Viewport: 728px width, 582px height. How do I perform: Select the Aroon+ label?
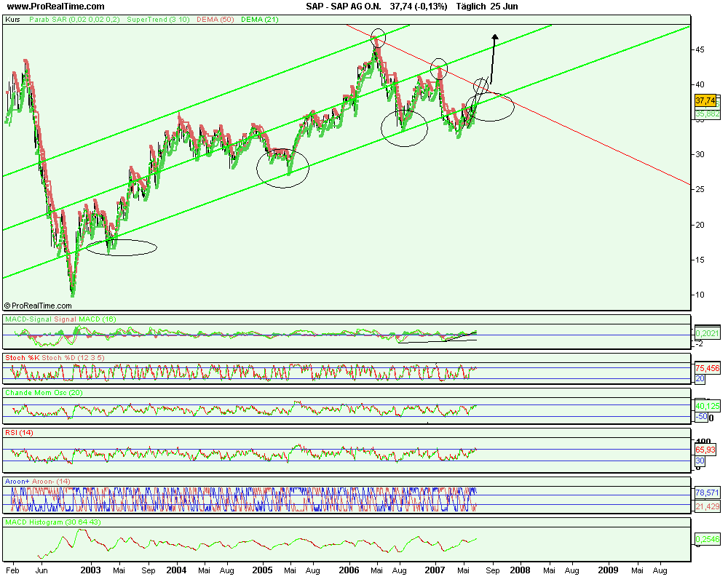pyautogui.click(x=17, y=482)
